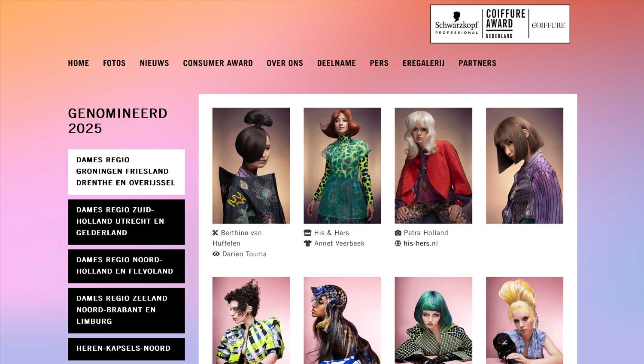Click the t-shirt icon beside Annet Veerbeek
644x364 pixels.
307,243
